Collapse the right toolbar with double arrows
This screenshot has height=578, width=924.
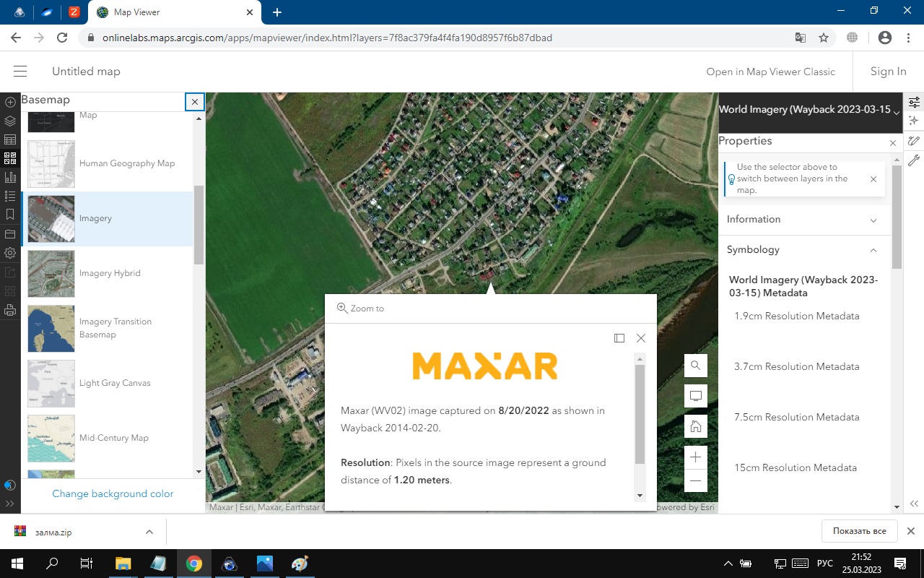click(x=914, y=504)
